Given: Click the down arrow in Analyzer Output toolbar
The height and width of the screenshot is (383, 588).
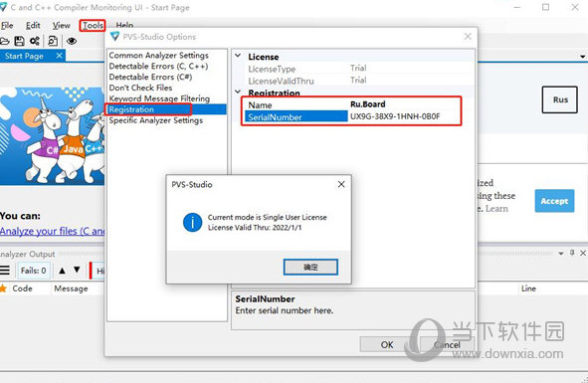Looking at the screenshot, I should point(77,270).
